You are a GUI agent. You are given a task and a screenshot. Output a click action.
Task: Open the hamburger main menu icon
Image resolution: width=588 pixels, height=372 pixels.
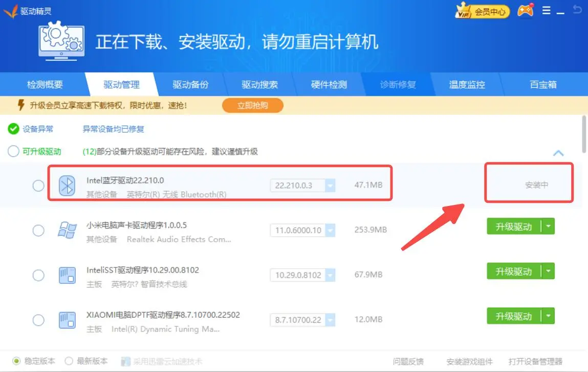546,10
